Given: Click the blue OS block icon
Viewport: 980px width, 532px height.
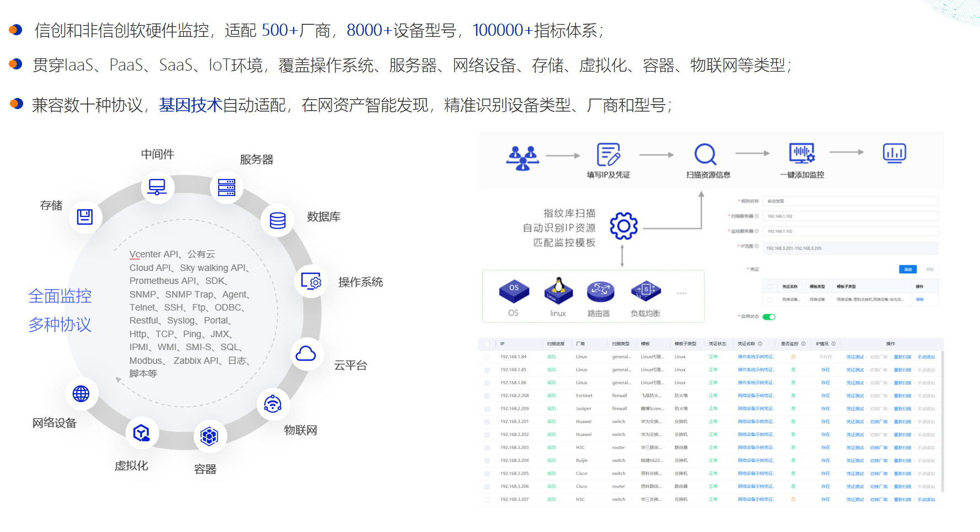Looking at the screenshot, I should 514,291.
